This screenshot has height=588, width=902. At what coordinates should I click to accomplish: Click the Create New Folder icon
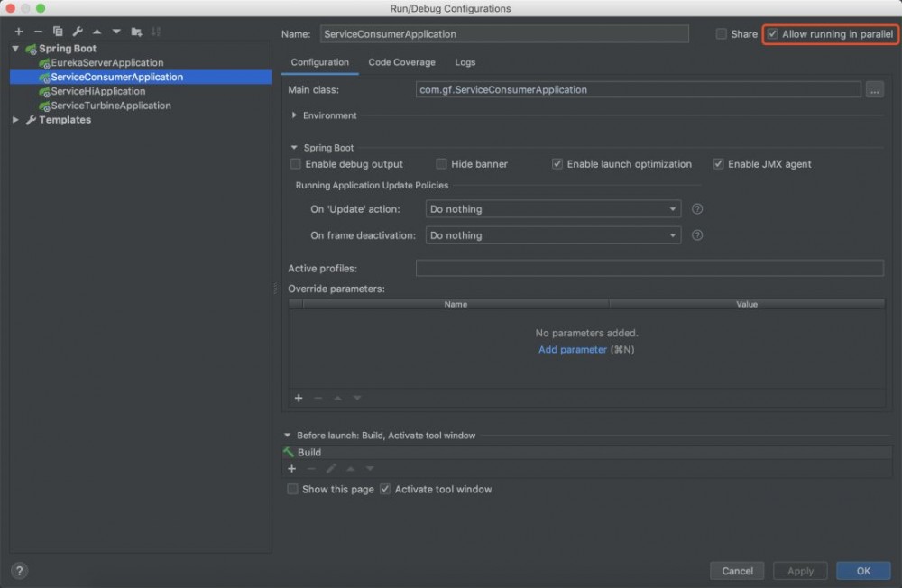click(x=136, y=32)
